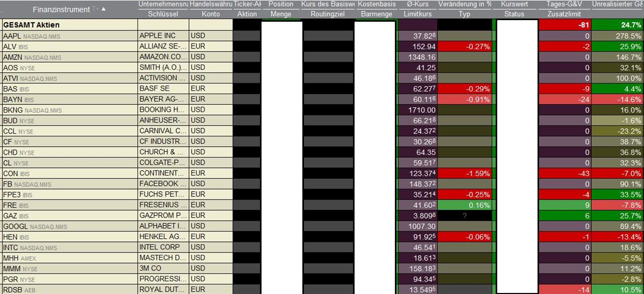The width and height of the screenshot is (644, 294).
Task: Click the Tages-G&V column header
Action: (564, 4)
